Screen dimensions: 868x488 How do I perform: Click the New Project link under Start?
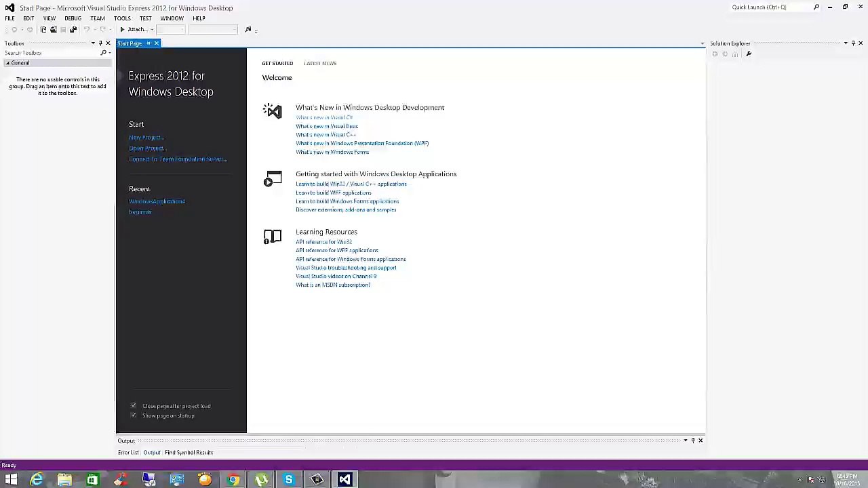pyautogui.click(x=146, y=138)
